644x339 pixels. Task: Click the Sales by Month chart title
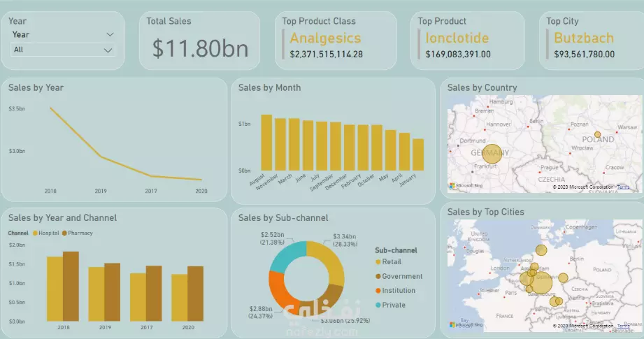(x=269, y=88)
